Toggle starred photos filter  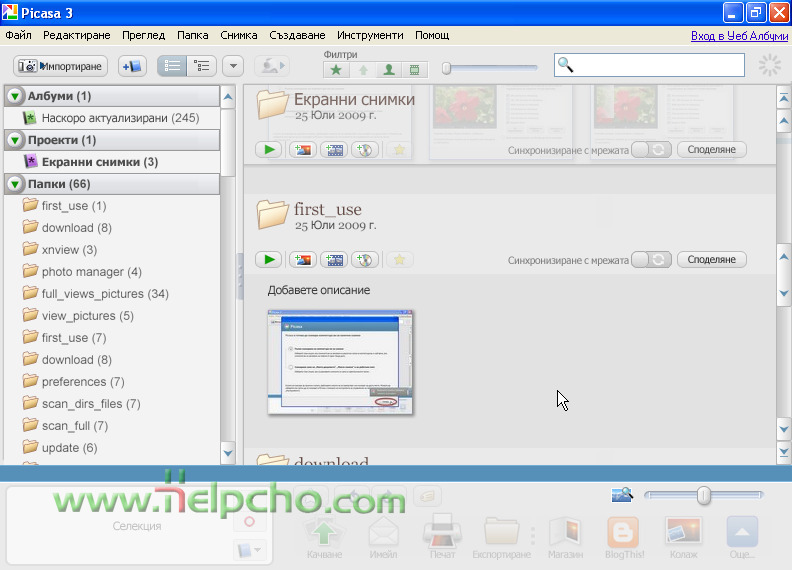click(336, 70)
